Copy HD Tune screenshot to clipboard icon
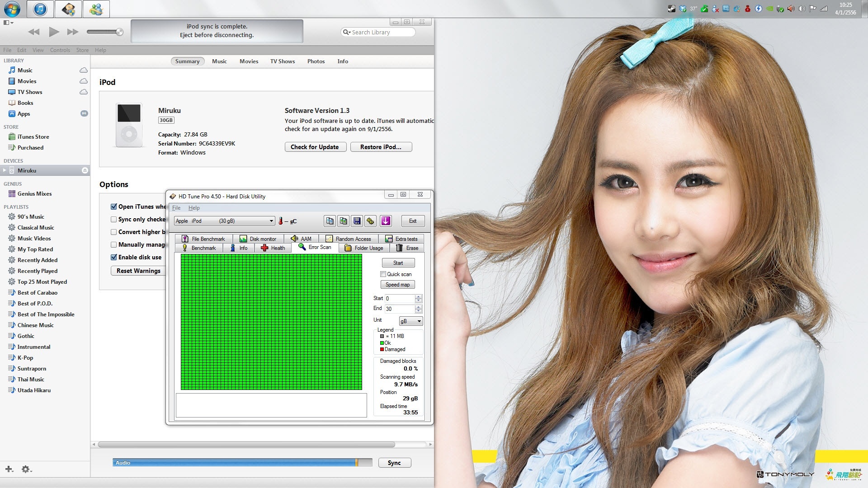Screen dimensions: 868x488 pos(344,221)
